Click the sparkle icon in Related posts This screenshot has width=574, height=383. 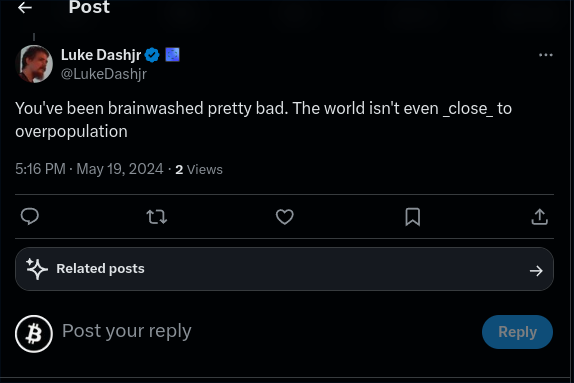(37, 269)
